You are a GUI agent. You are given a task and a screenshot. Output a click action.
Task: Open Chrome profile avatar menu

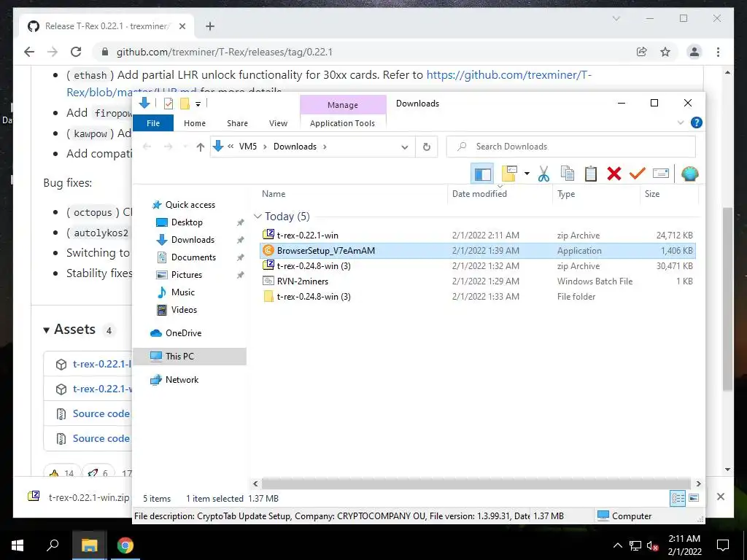pos(694,52)
